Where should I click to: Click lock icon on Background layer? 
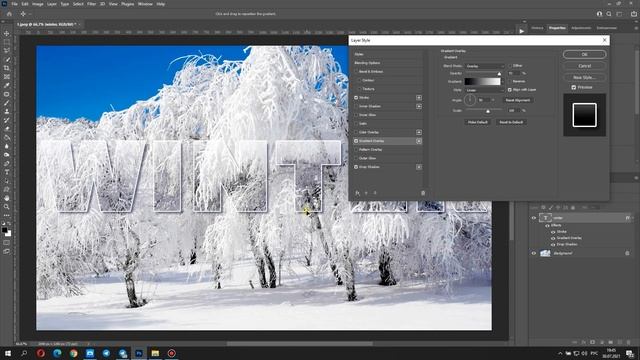627,253
